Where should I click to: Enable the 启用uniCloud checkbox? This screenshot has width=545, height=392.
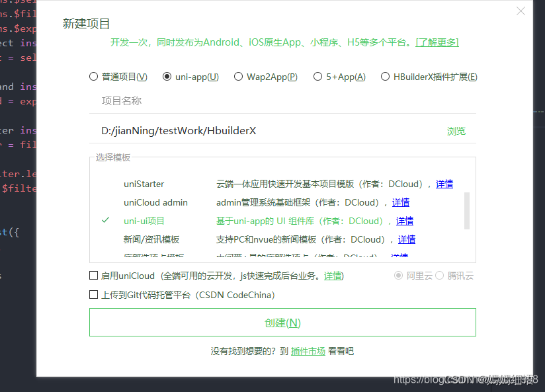[x=93, y=276]
